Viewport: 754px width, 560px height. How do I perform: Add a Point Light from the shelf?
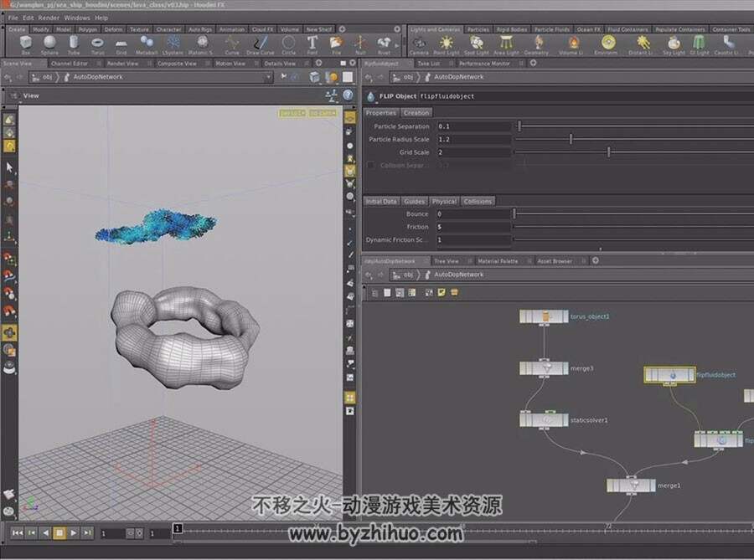(x=447, y=45)
